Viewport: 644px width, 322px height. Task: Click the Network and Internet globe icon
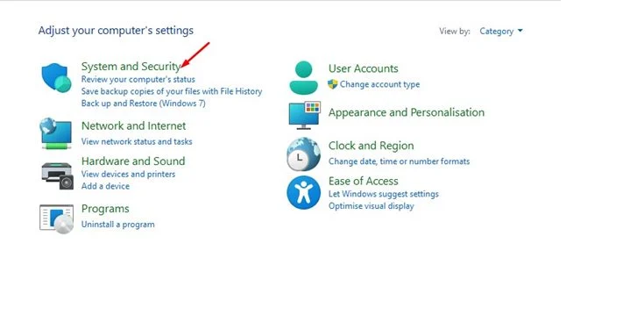pos(56,133)
